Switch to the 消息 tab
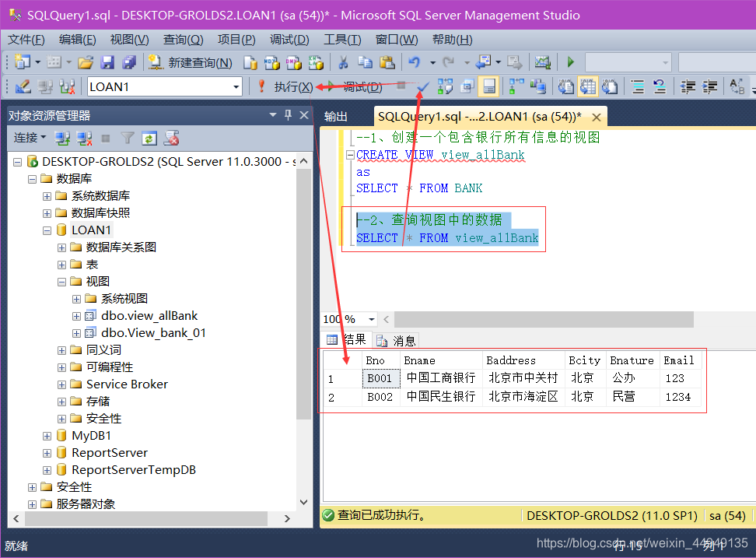The image size is (756, 558). [x=397, y=341]
